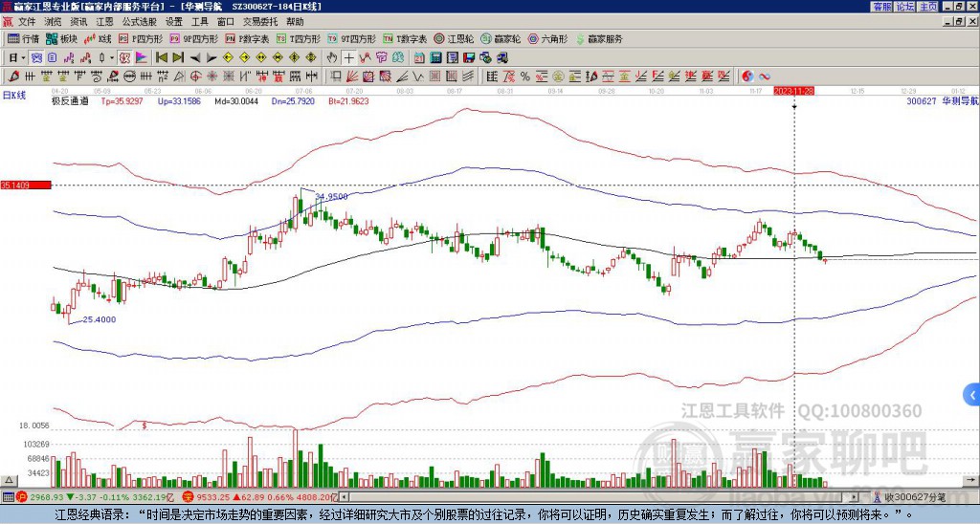This screenshot has height=524, width=980.
Task: Switch to K线 chart view
Action: [98, 38]
